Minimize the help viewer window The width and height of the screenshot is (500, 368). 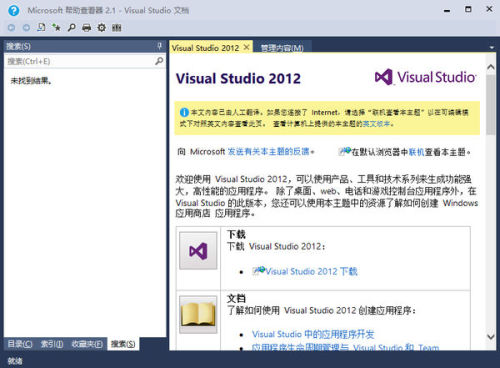(x=447, y=10)
